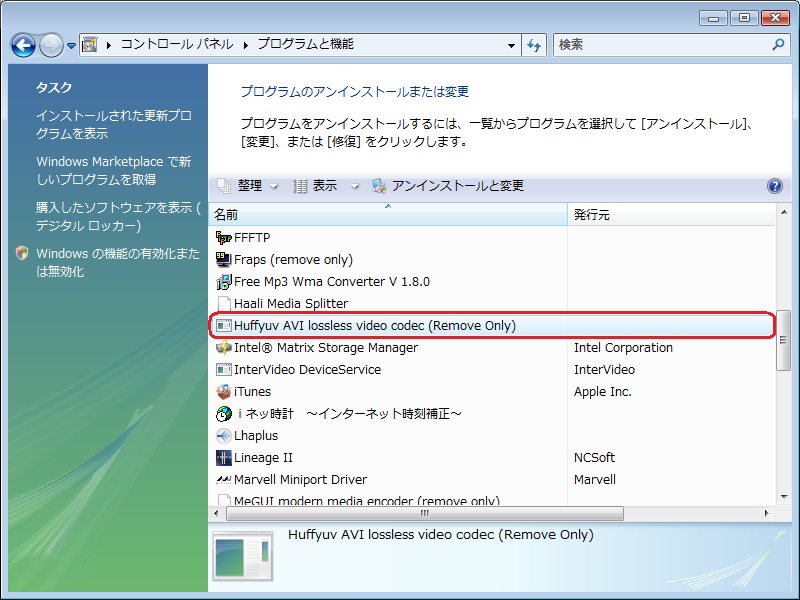The width and height of the screenshot is (800, 600).
Task: Open インストールされた更新プログラムを表示 link
Action: click(113, 124)
